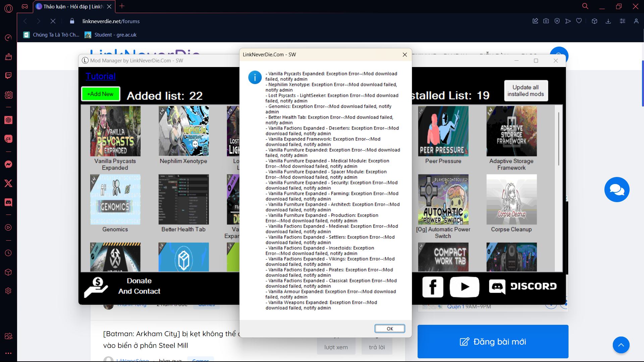
Task: Open a new browser tab
Action: coord(122,6)
